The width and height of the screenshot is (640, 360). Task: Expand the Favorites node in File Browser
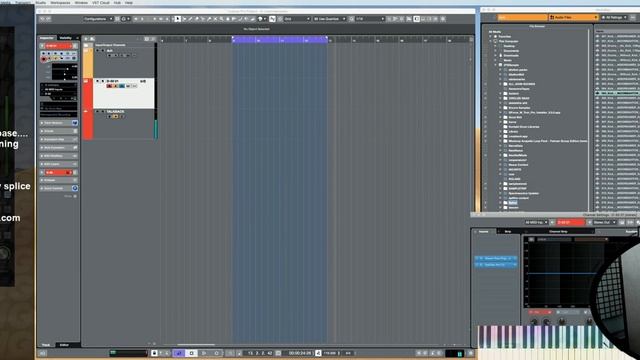coord(491,37)
